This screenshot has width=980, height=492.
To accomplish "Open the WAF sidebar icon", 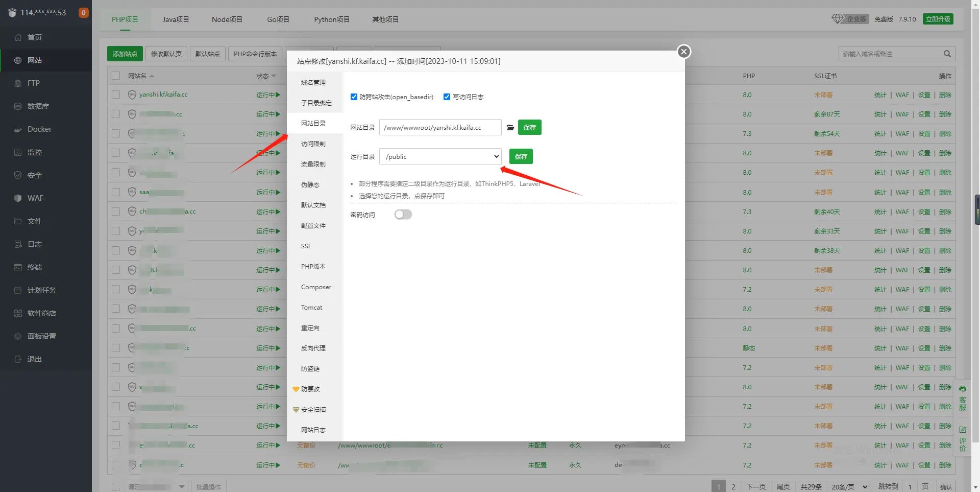I will pos(18,198).
